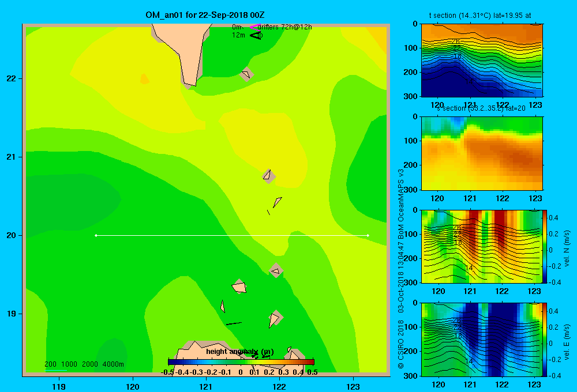Click longitude label 119 on main map
This screenshot has height=392, width=577.
pos(59,386)
